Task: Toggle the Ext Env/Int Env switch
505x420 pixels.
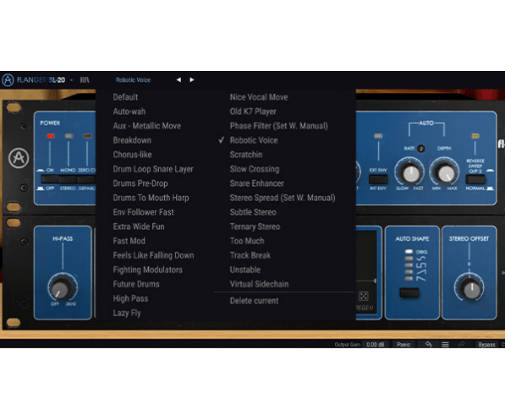Action: [x=378, y=179]
